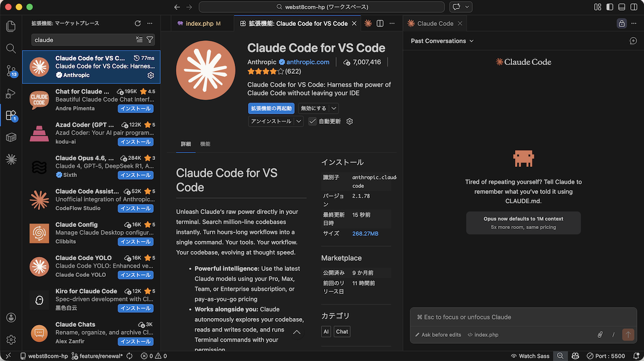Open the disable button dropdown arrow
Viewport: 644px width, 361px height.
point(334,108)
